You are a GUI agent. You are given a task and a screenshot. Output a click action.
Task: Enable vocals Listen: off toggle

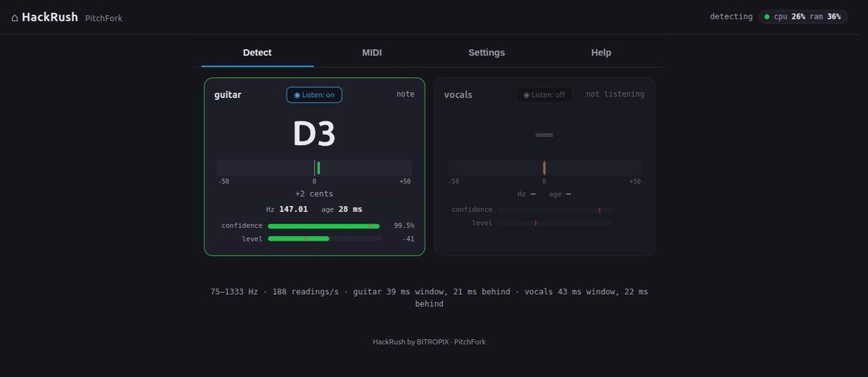[x=544, y=95]
